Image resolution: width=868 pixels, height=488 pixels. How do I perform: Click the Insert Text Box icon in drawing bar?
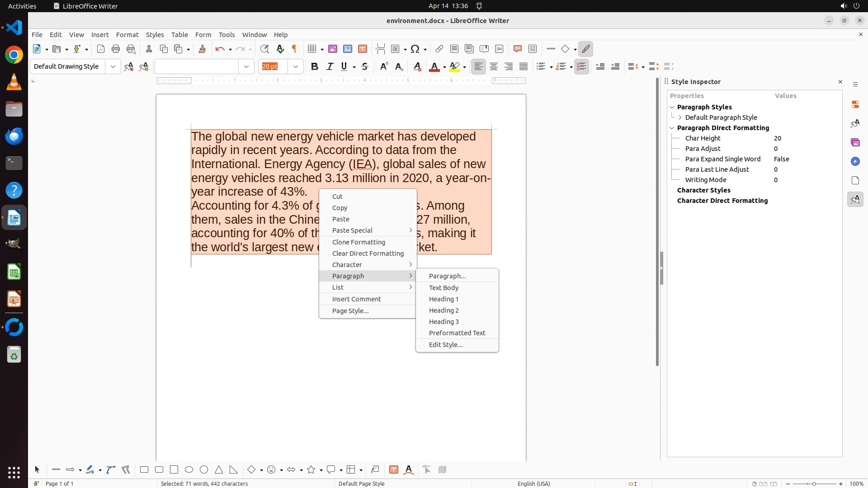click(x=394, y=470)
